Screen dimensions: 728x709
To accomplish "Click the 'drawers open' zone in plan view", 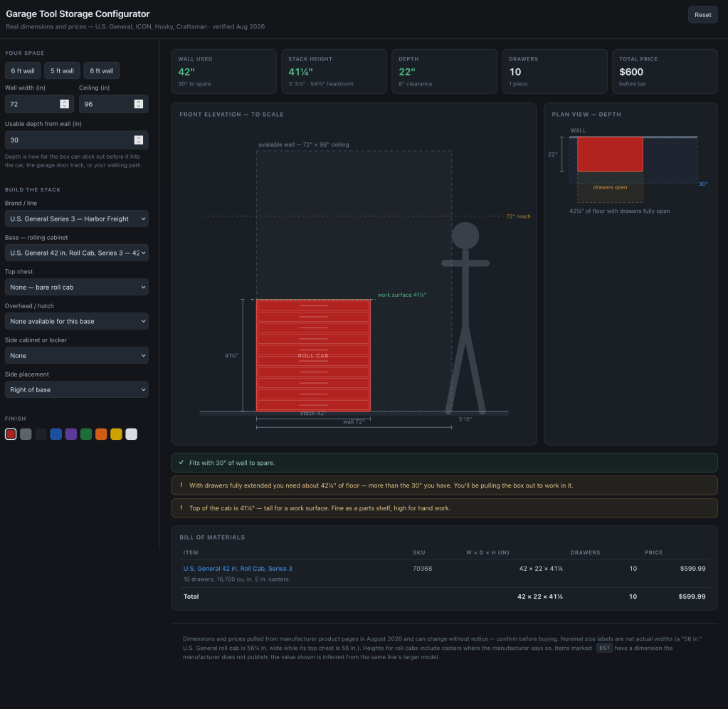I will tap(610, 187).
